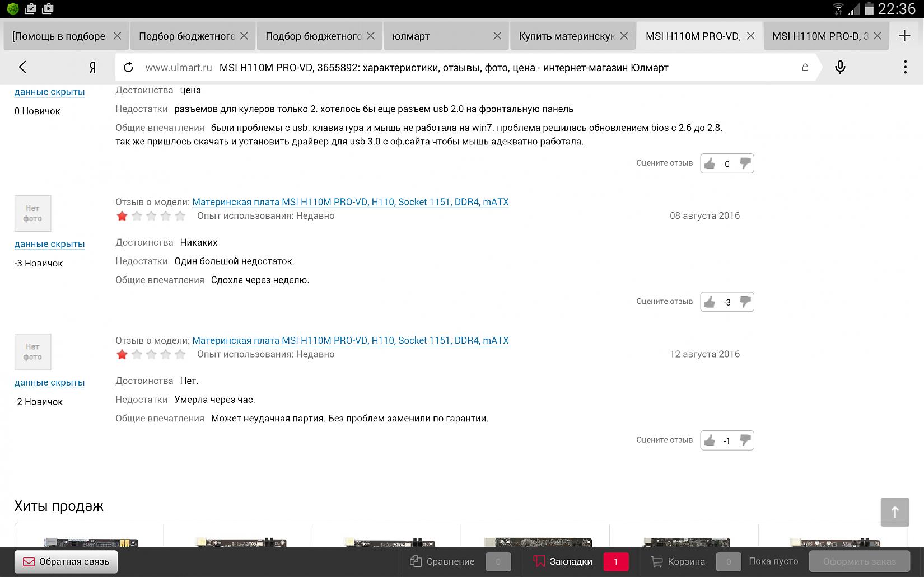The image size is (924, 577).
Task: Open model link in the 12 августа review
Action: pyautogui.click(x=351, y=340)
